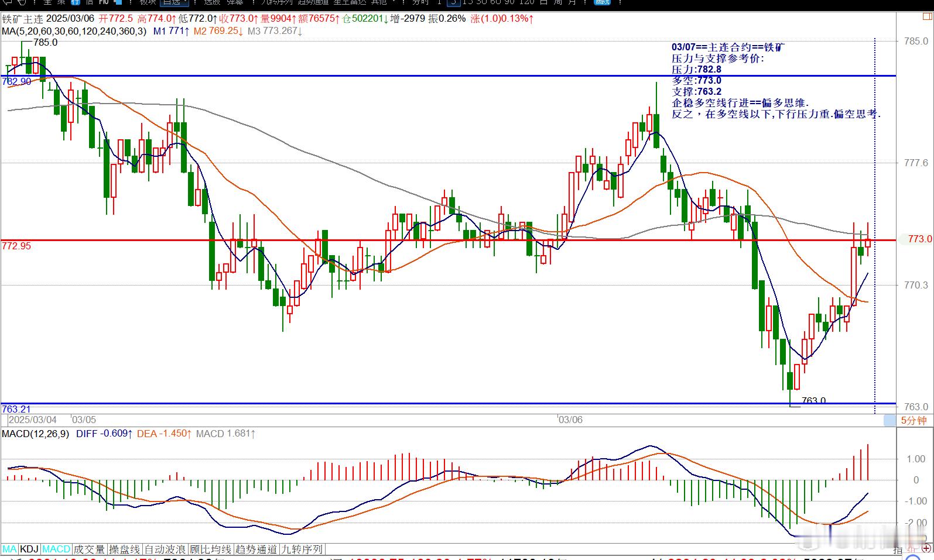Click the 仓502201 open interest value

click(365, 19)
